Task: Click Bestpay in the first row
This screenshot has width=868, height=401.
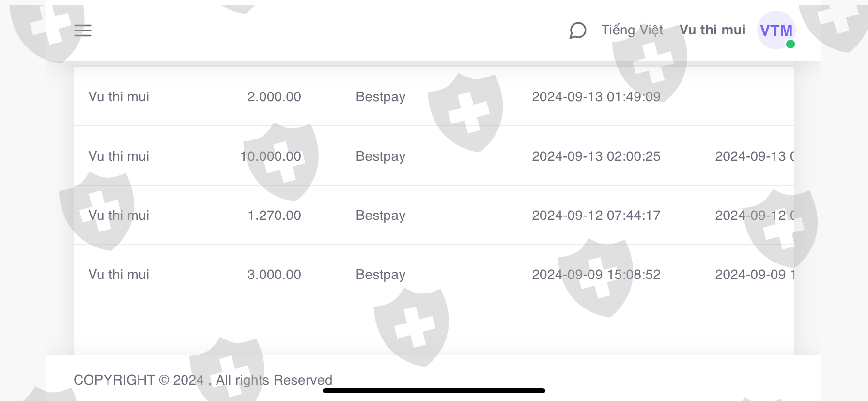Action: click(380, 97)
